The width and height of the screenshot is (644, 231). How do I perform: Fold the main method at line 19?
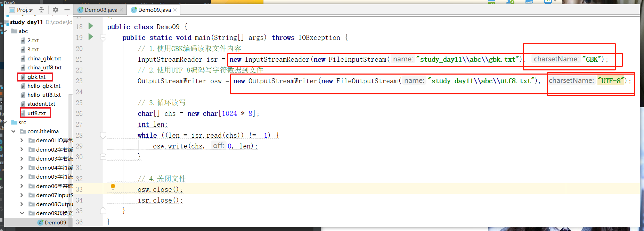pyautogui.click(x=103, y=37)
